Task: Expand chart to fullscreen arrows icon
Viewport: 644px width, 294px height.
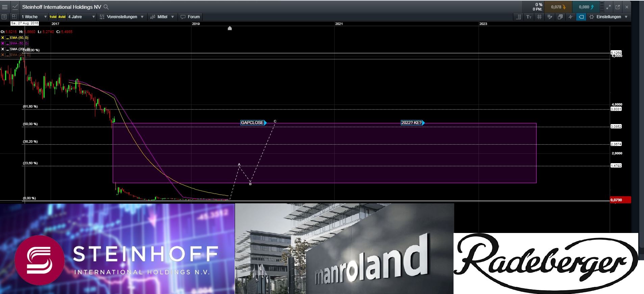Action: (x=609, y=7)
